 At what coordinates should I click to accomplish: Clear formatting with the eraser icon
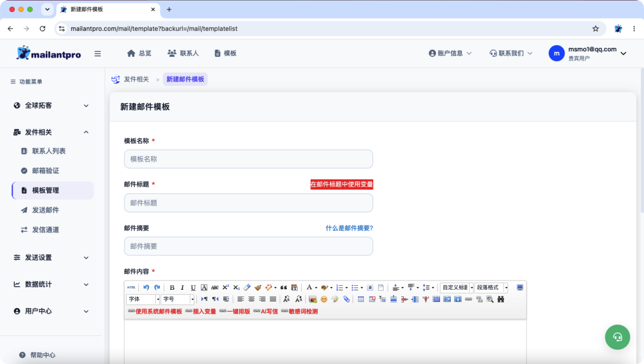[247, 287]
